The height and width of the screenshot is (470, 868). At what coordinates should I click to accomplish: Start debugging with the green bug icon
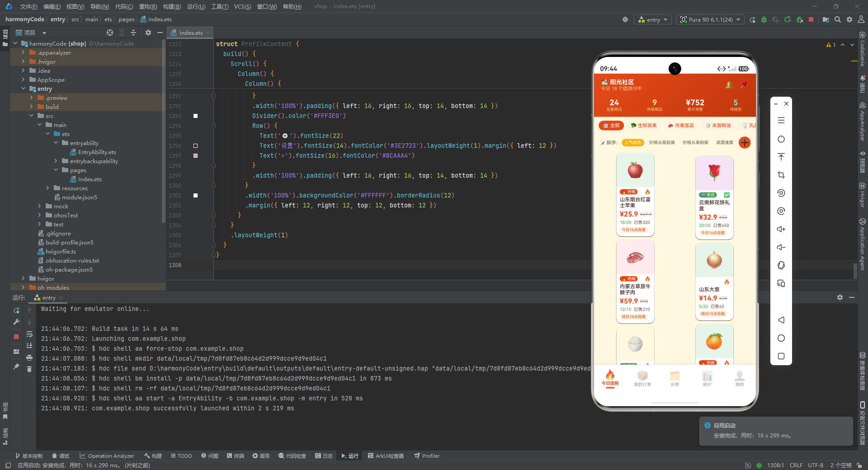tap(764, 20)
